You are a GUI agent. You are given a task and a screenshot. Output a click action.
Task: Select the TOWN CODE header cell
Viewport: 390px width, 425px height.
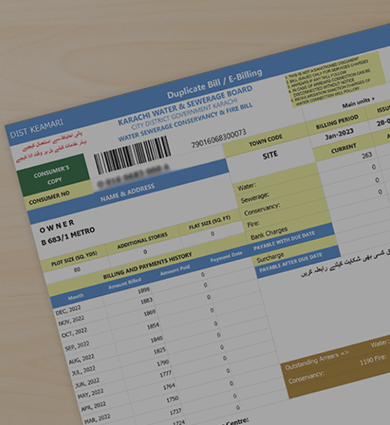pyautogui.click(x=266, y=140)
